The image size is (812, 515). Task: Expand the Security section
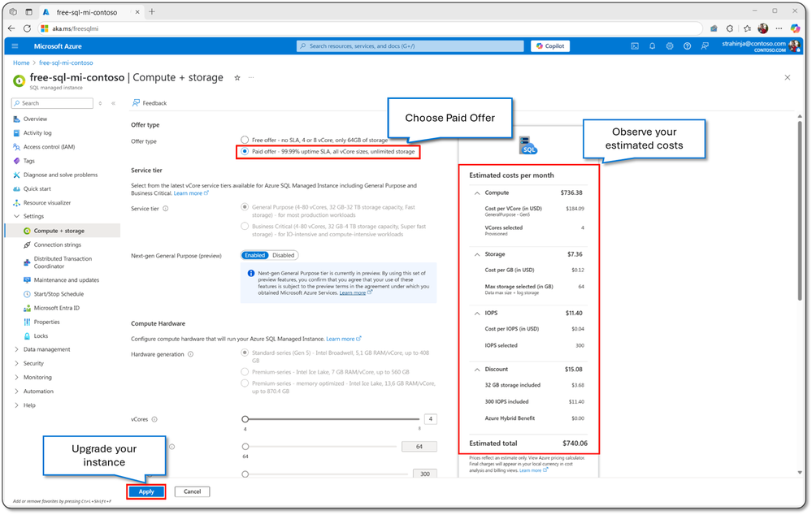coord(16,363)
